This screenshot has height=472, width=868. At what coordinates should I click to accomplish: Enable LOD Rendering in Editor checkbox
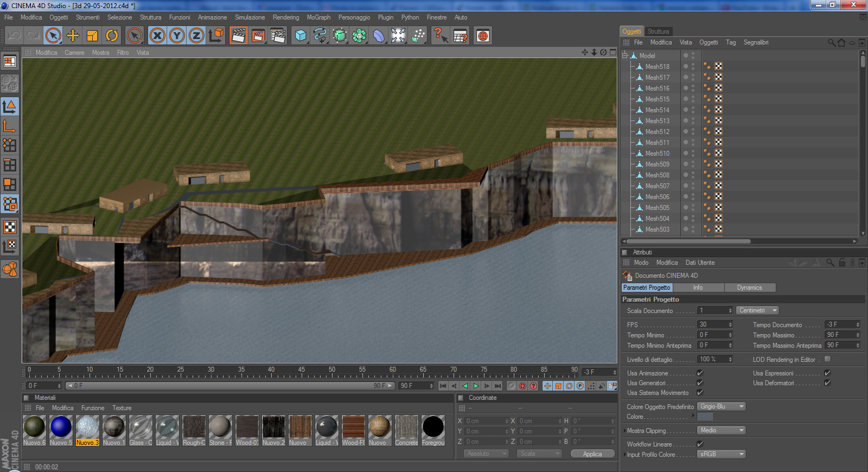(x=827, y=359)
